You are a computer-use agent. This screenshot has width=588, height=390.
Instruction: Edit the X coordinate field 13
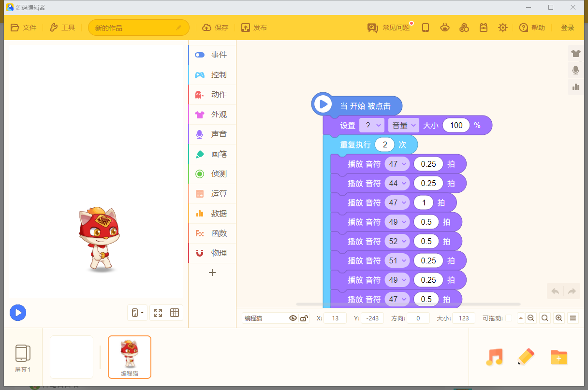(335, 318)
